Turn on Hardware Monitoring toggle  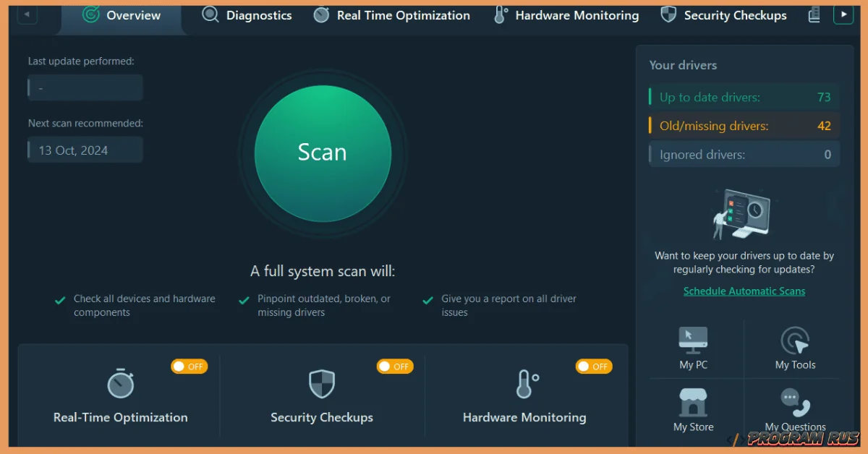[x=593, y=367]
